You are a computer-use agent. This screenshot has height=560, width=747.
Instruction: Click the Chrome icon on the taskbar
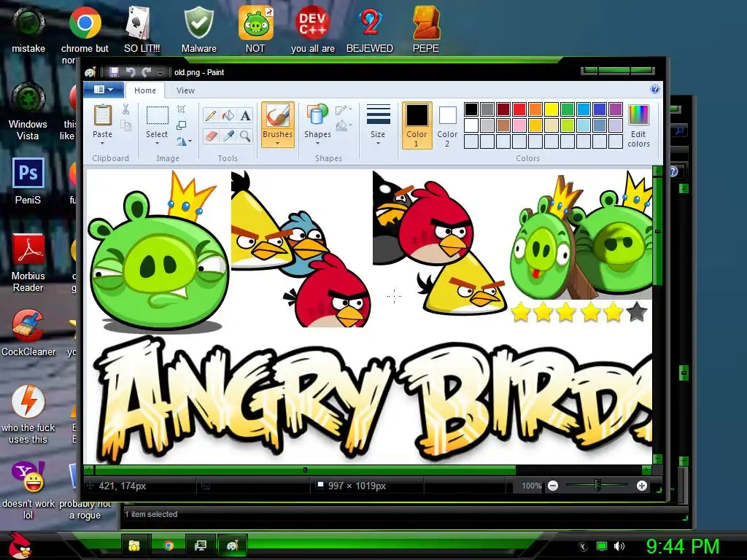coord(169,545)
